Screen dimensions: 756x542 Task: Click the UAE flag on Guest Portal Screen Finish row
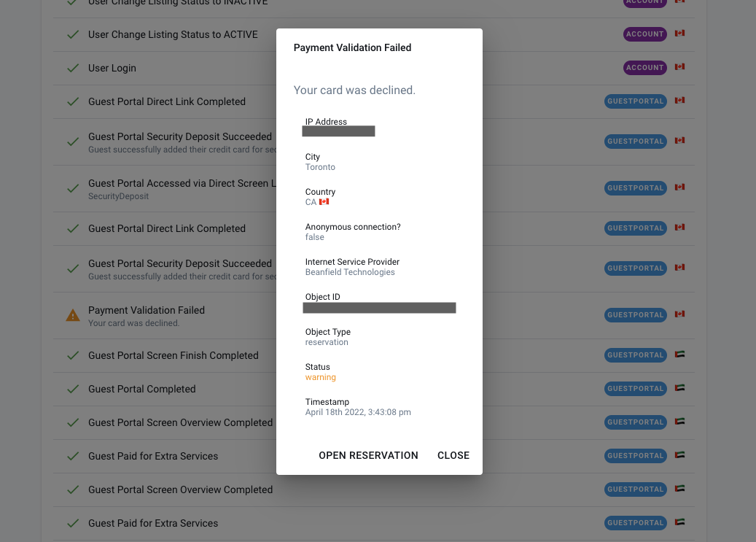click(x=679, y=355)
